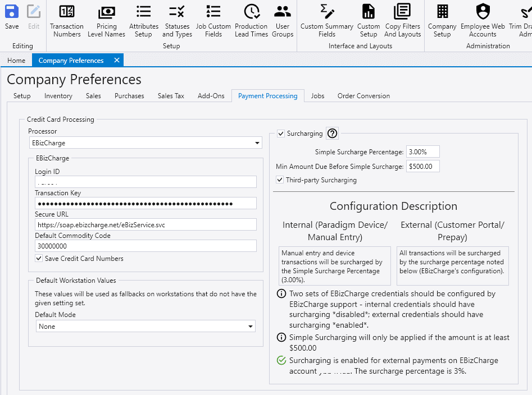Click the Surcharging help question mark icon
The image size is (532, 395).
332,134
